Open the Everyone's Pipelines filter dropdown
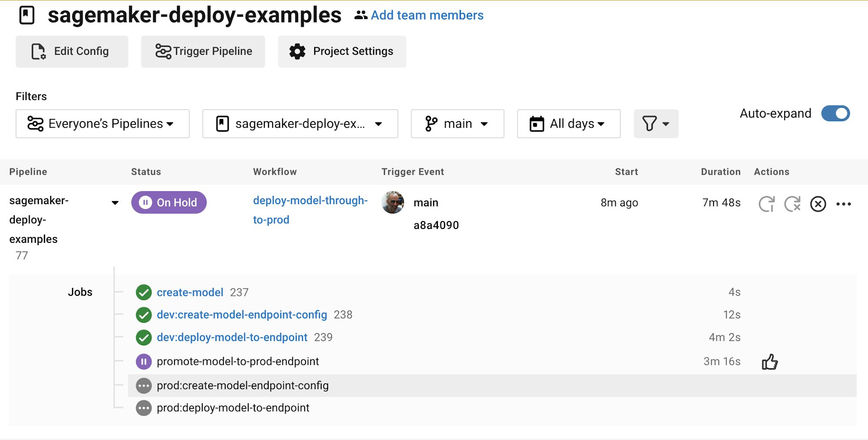This screenshot has width=868, height=440. pos(102,124)
